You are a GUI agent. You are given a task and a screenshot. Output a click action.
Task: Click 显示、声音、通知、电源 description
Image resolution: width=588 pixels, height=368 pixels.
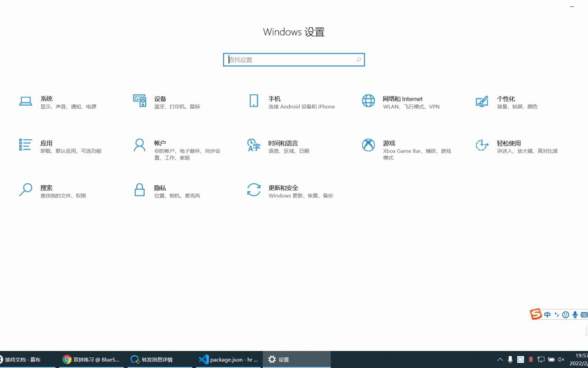pyautogui.click(x=68, y=107)
